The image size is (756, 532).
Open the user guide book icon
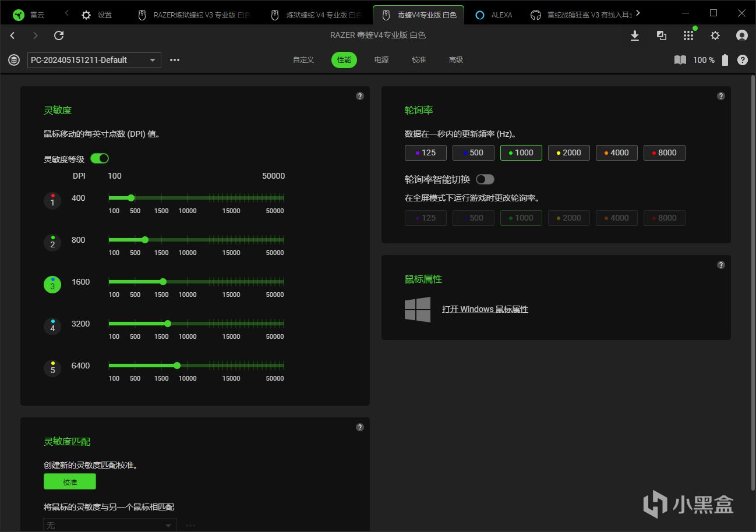680,60
